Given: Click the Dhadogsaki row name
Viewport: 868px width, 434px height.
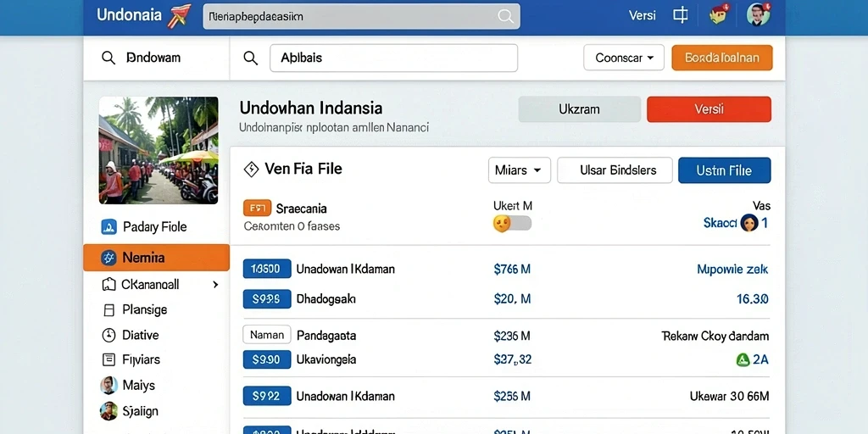Looking at the screenshot, I should [x=326, y=299].
